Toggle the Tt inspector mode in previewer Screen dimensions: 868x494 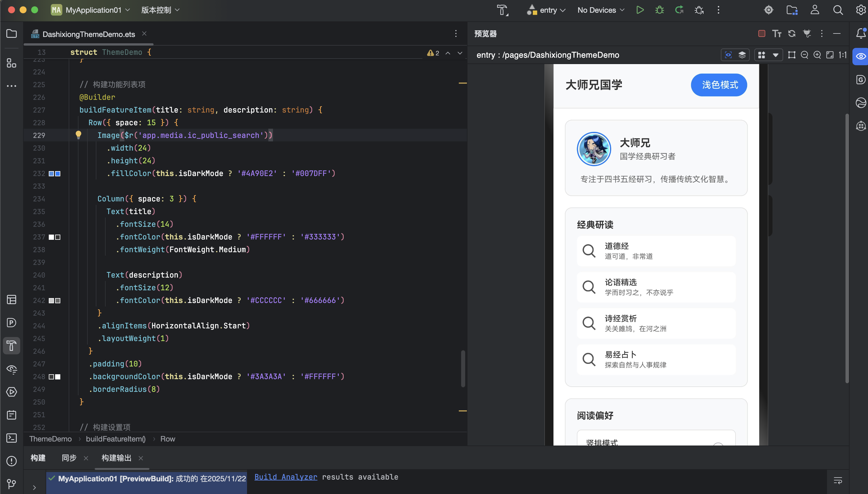(x=777, y=33)
